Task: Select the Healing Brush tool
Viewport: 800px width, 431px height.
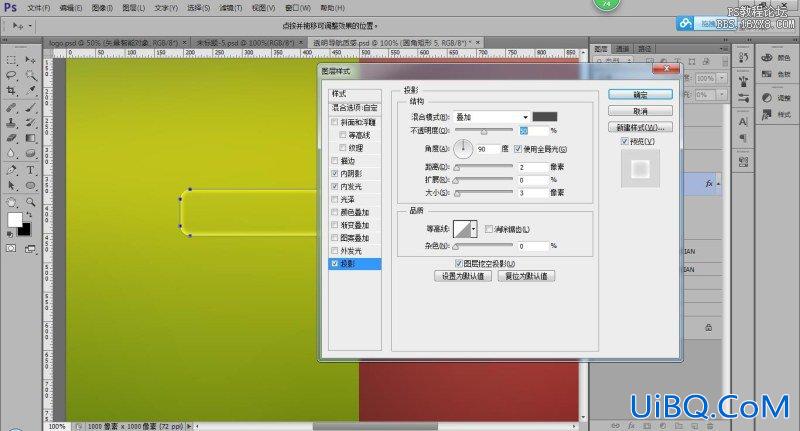Action: (11, 108)
